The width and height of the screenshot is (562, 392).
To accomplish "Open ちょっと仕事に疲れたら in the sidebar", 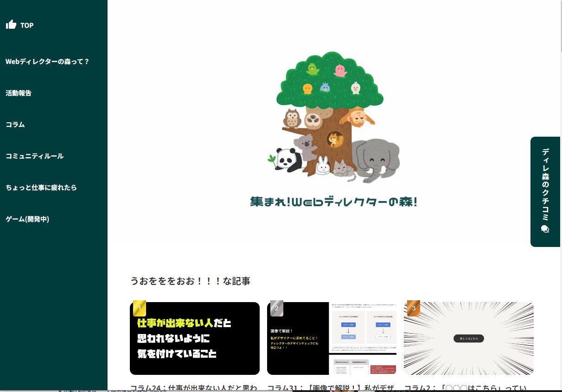I will click(x=41, y=188).
